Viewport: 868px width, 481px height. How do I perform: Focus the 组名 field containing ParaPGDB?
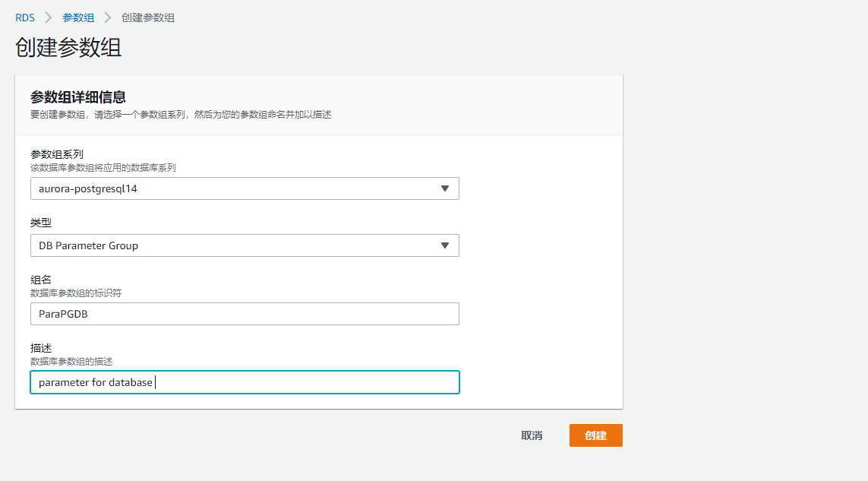245,314
